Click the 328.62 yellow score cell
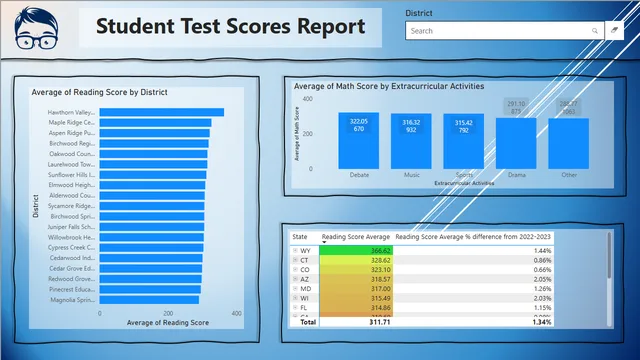 [356, 260]
